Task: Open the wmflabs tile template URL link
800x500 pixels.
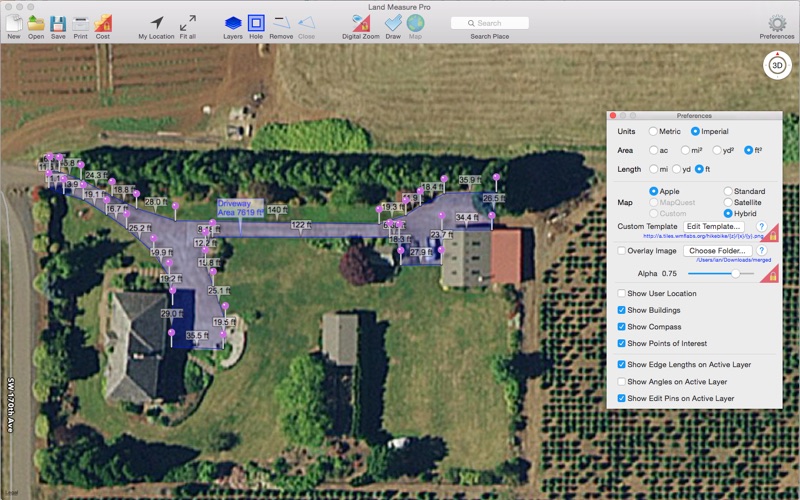Action: click(703, 236)
